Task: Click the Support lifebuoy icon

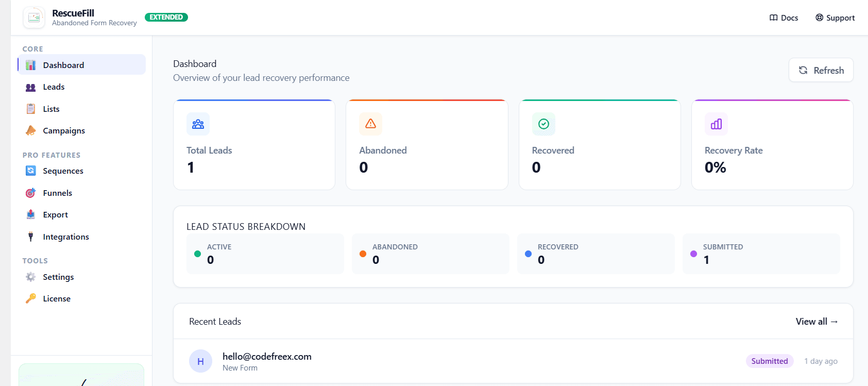Action: 819,18
